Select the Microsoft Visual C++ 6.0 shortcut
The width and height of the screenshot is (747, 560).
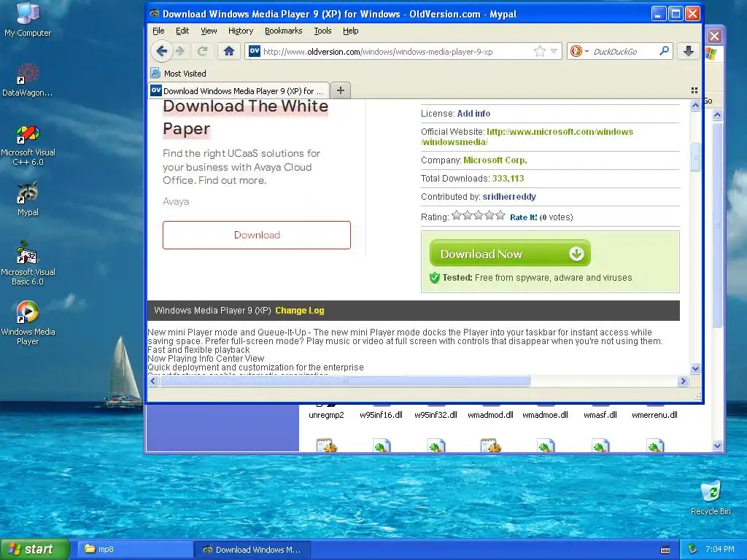pyautogui.click(x=28, y=145)
